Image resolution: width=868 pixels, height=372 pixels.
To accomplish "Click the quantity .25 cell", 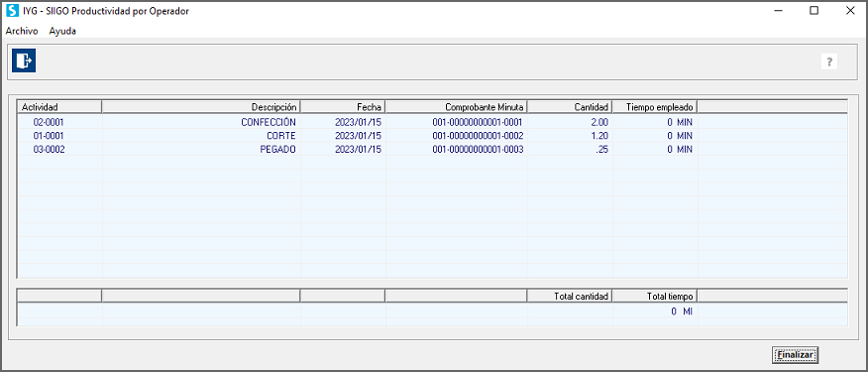I will 570,149.
